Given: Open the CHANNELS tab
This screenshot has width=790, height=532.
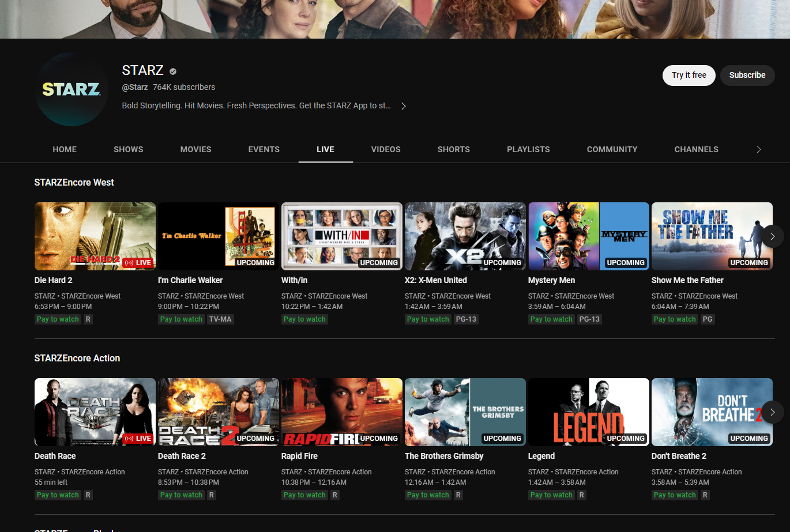Looking at the screenshot, I should coord(697,149).
